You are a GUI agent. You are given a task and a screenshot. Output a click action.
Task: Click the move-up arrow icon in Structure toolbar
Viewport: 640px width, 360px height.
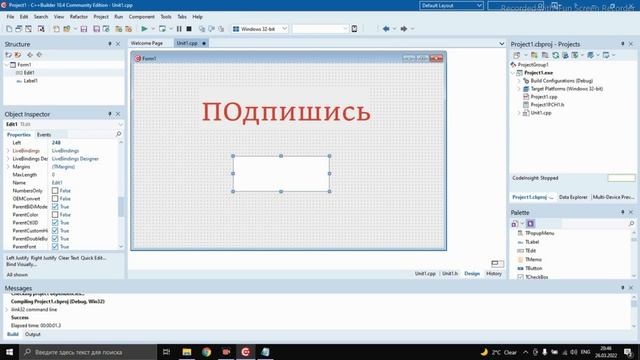30,55
